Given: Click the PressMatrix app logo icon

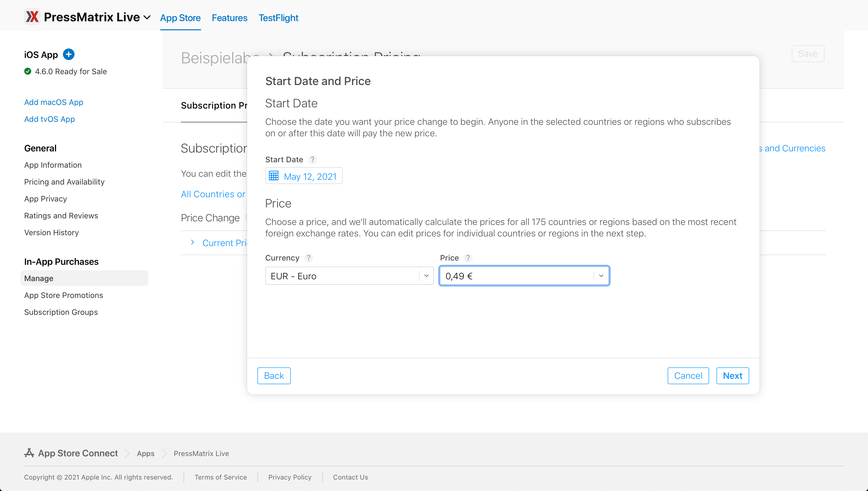Looking at the screenshot, I should pos(32,17).
